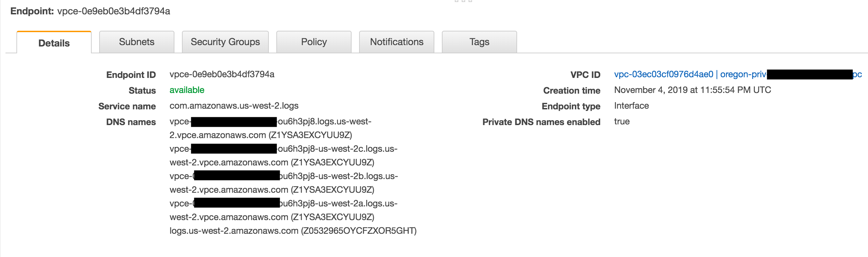Click the logs.us-west-2.amazonaws.com DNS name entry
The width and height of the screenshot is (868, 257).
(x=293, y=231)
